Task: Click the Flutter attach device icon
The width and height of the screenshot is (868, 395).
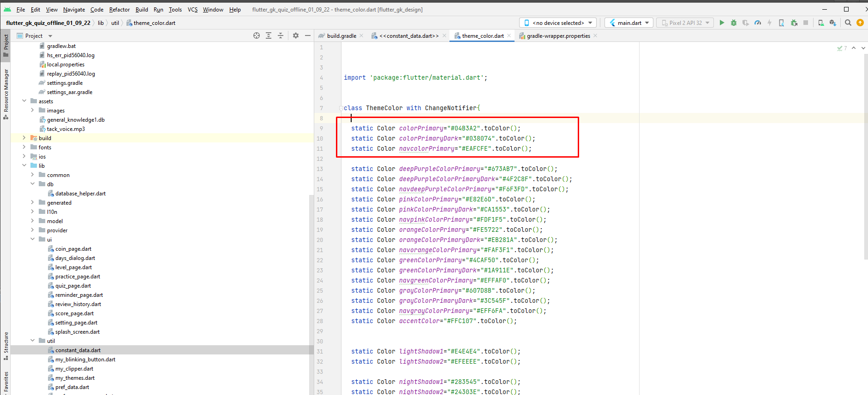Action: pyautogui.click(x=781, y=23)
